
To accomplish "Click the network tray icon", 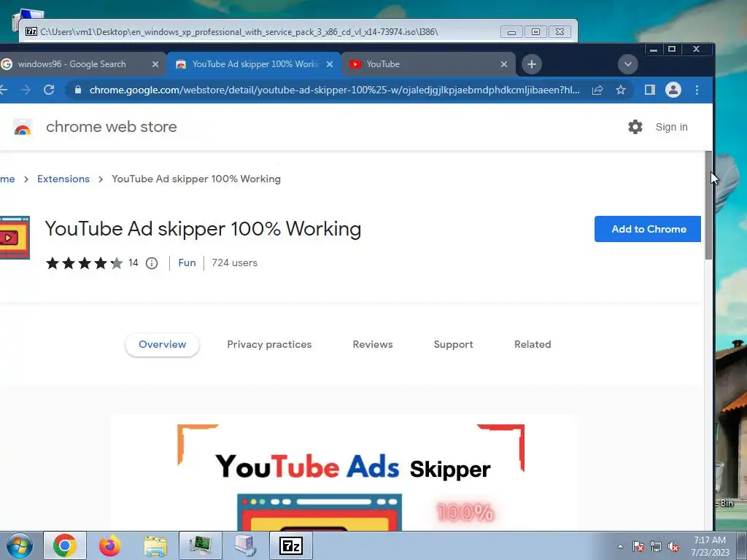I will (x=656, y=546).
